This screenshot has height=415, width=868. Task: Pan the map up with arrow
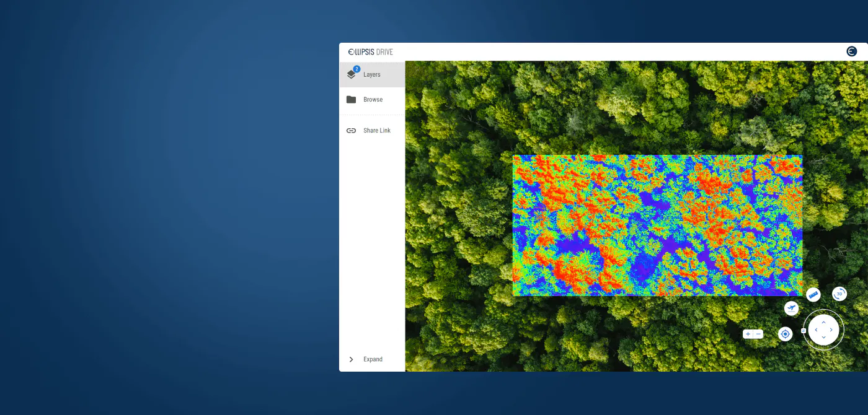(823, 322)
